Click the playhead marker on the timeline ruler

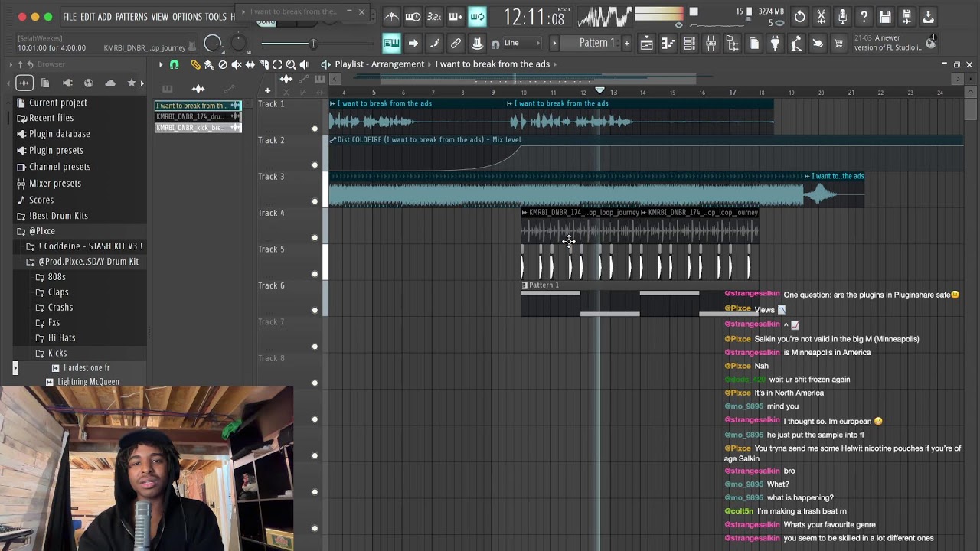click(x=599, y=91)
